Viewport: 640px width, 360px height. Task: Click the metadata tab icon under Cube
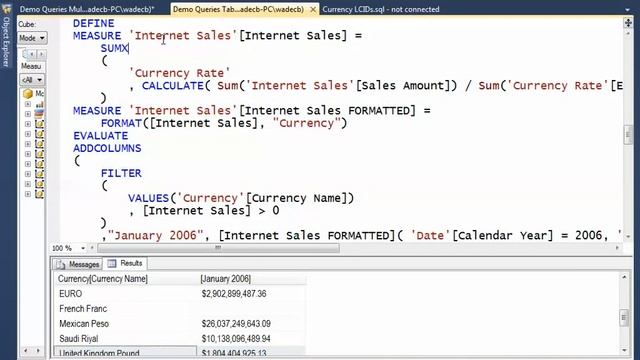(25, 54)
